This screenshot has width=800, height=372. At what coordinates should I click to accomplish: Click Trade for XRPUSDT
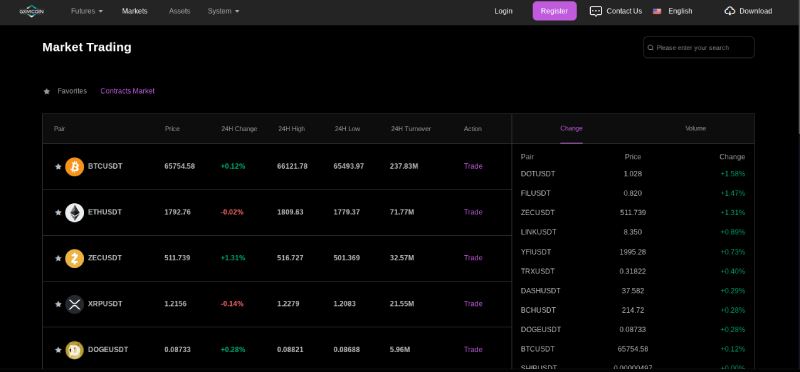point(473,304)
